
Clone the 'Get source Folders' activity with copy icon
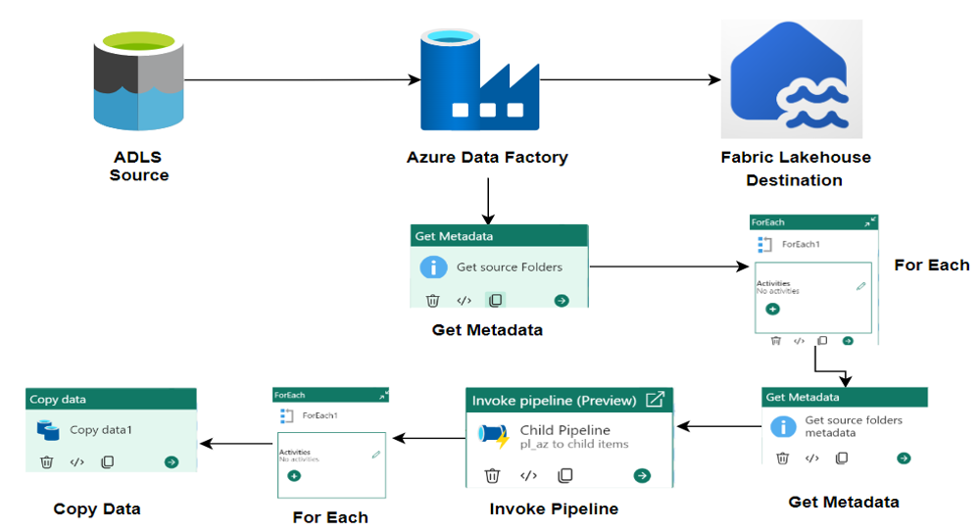[496, 301]
